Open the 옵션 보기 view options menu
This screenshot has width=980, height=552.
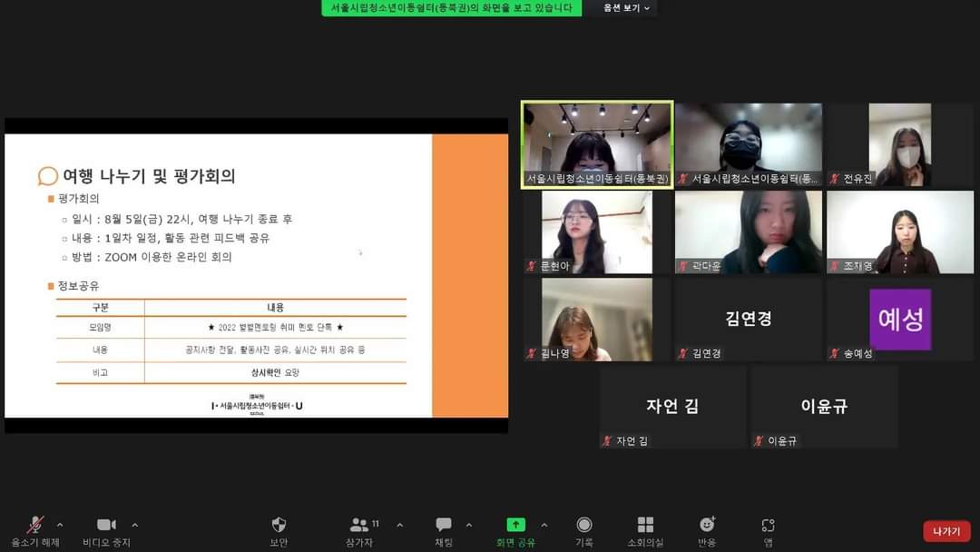628,8
